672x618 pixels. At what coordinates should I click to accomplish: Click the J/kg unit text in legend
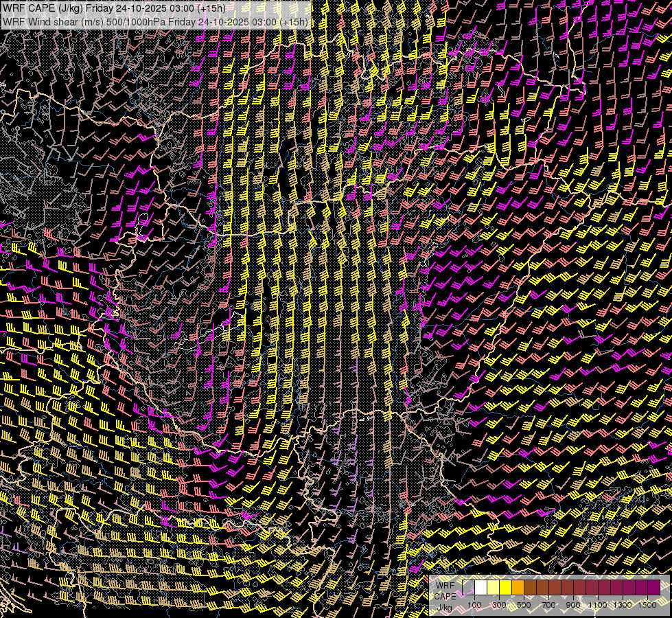tap(445, 608)
